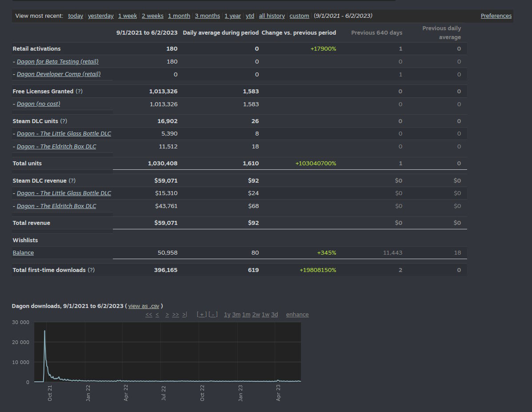
Task: Open the 'custom' date range option
Action: 299,16
